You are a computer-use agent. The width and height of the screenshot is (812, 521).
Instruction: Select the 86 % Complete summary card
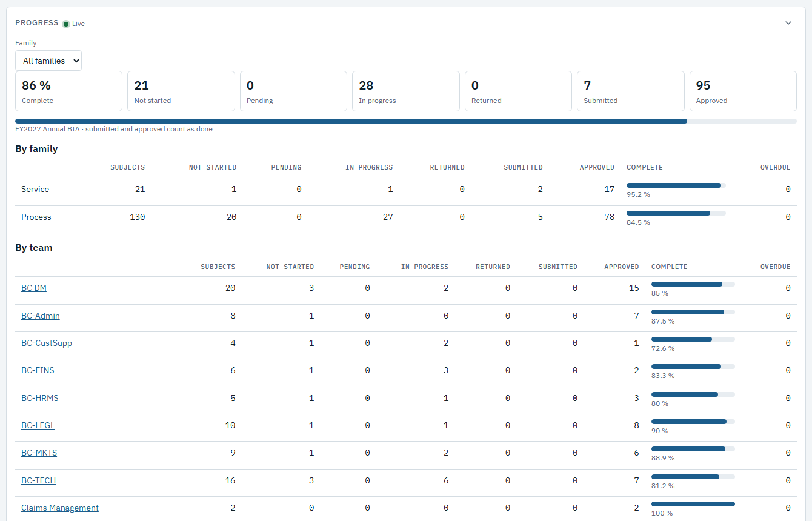68,91
